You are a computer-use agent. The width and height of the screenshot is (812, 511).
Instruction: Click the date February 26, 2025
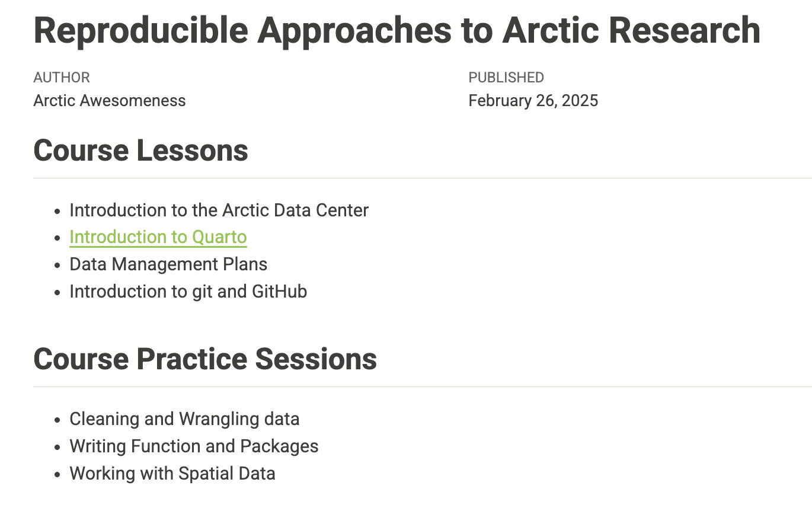[533, 101]
